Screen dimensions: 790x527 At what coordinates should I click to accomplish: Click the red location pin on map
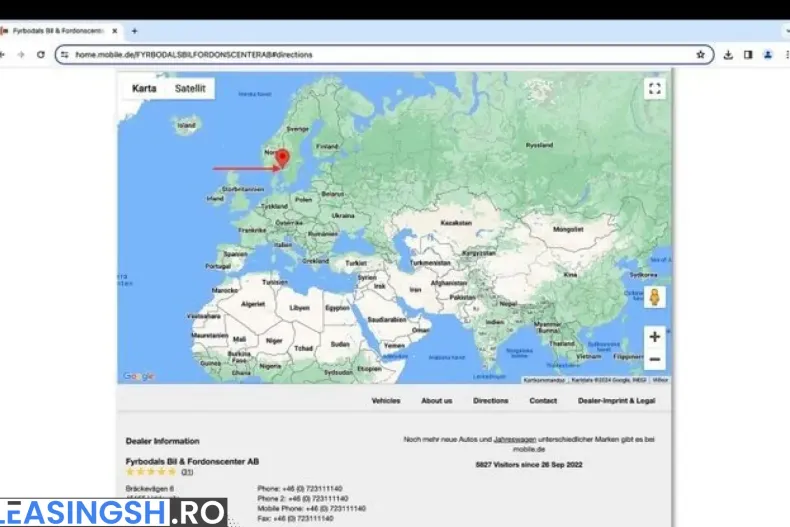click(282, 158)
